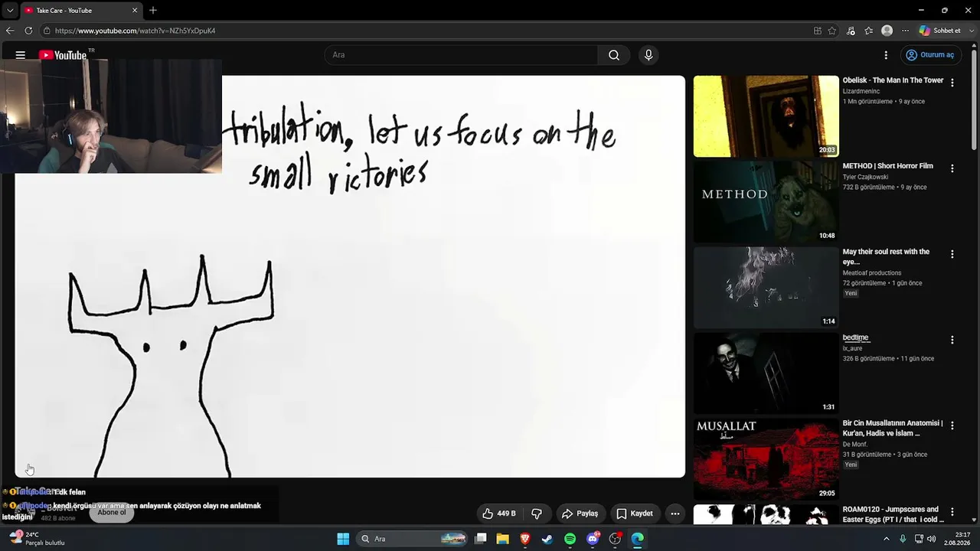Open the weather widget showing 24°C
980x551 pixels.
[x=37, y=539]
